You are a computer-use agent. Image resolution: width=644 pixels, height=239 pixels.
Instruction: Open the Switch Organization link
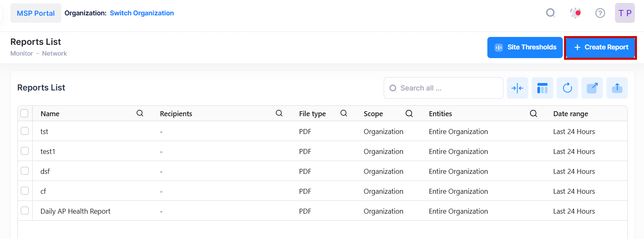(142, 13)
